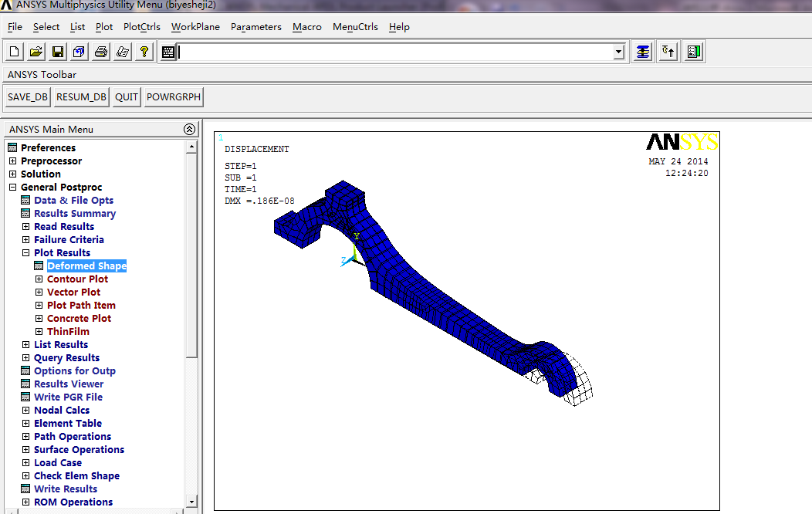Collapse the Plot Results node
The height and width of the screenshot is (514, 812).
pos(25,252)
